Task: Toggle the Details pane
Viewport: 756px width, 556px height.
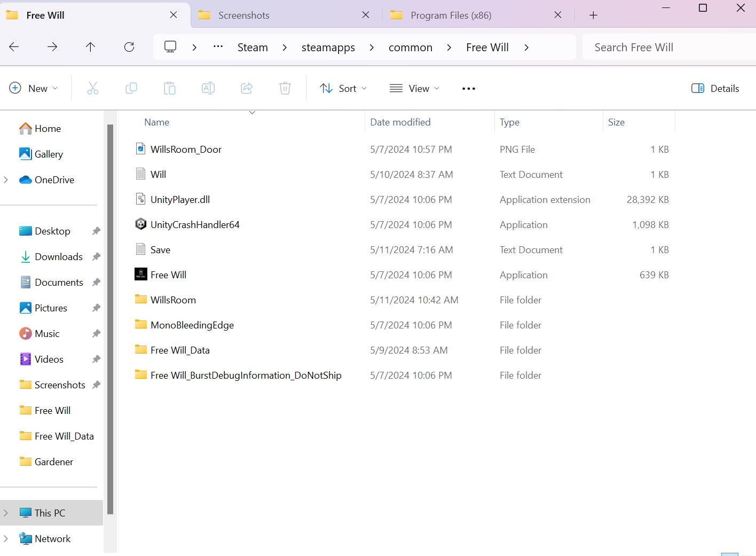Action: tap(715, 89)
